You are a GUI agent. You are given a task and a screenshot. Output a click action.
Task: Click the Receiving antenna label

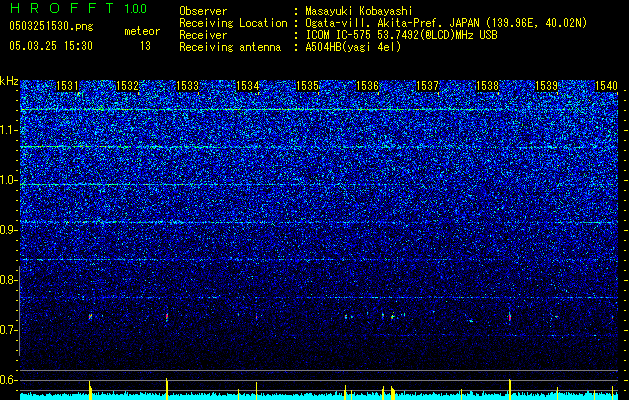(x=230, y=47)
